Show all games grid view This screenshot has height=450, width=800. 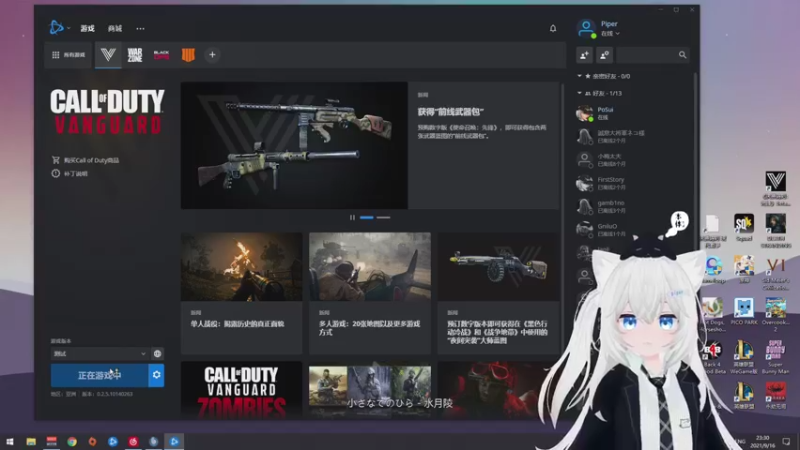click(x=68, y=55)
